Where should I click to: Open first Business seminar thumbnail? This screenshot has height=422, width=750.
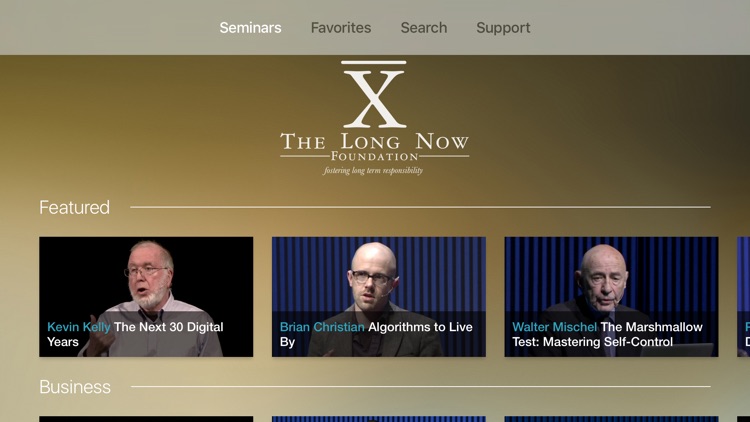146,419
